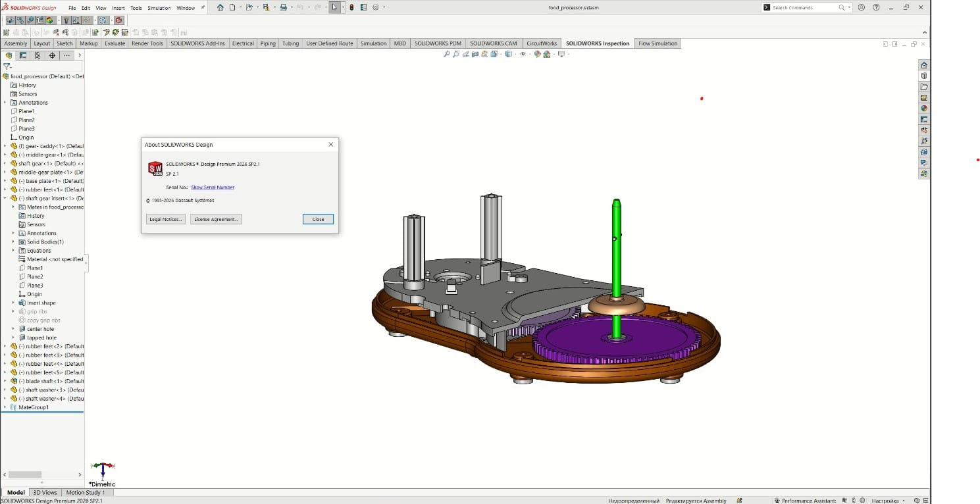Expand the base plate<1> component node

5,181
